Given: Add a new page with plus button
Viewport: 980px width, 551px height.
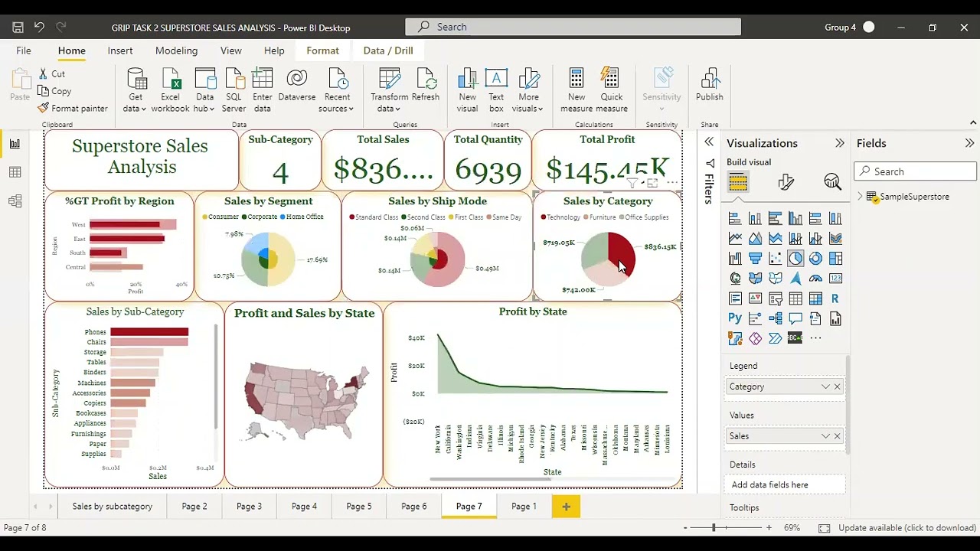Looking at the screenshot, I should (x=566, y=506).
